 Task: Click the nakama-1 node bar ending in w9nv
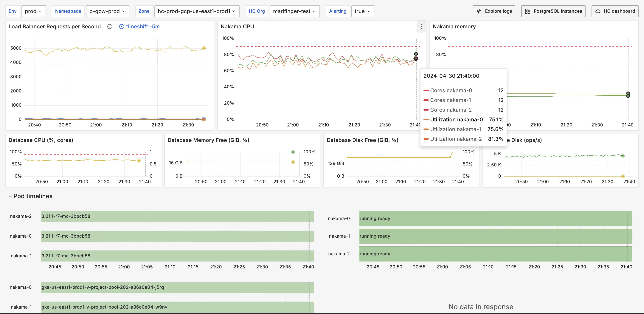[178, 307]
